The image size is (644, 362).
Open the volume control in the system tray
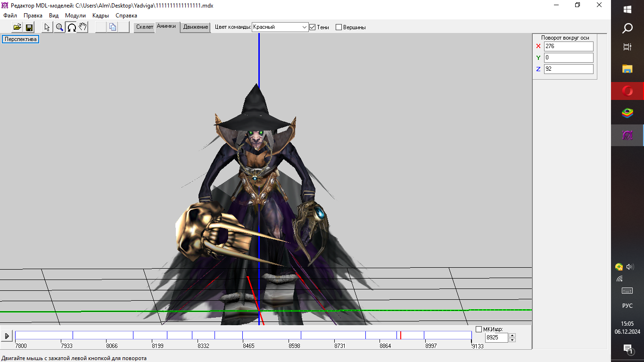tap(630, 267)
